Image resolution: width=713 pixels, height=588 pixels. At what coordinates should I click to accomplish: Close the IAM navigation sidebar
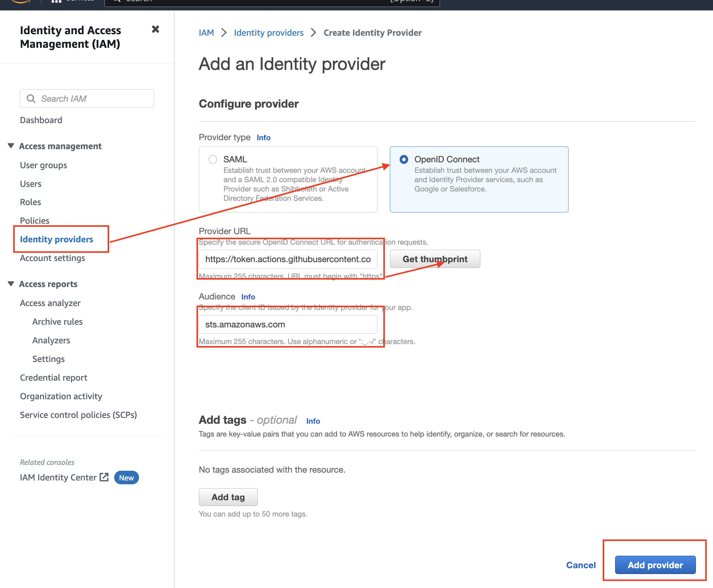click(x=155, y=29)
